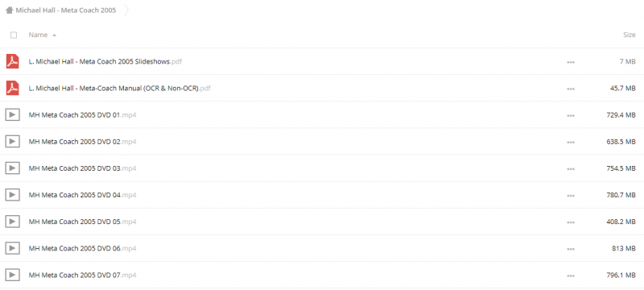This screenshot has height=290, width=644.
Task: Sort files by Name column arrow
Action: point(54,35)
